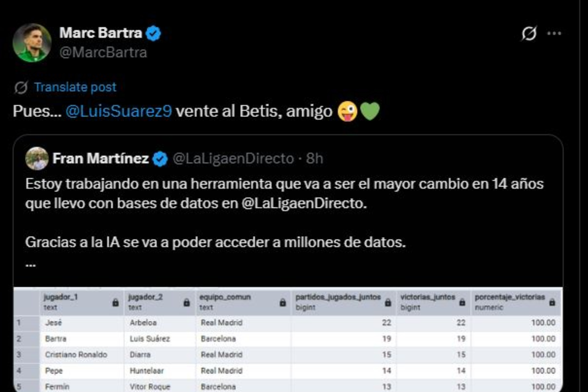Click the lock icon in porcentaje_victorias column
This screenshot has height=392, width=588.
coord(552,303)
